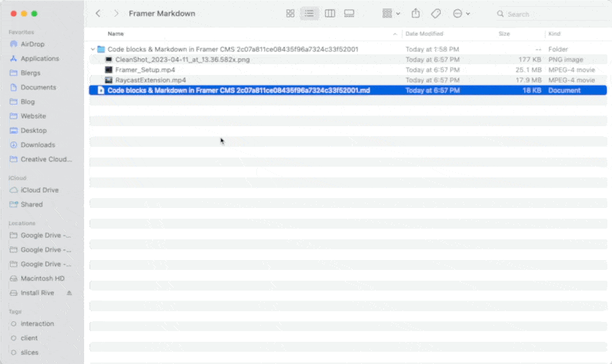
Task: Click the Search field
Action: pos(551,14)
